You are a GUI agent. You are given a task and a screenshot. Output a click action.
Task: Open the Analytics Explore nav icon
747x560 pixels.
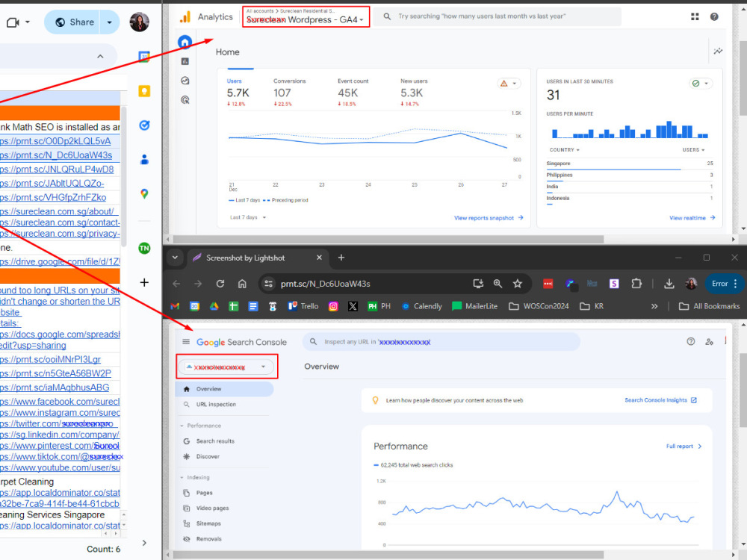(x=185, y=81)
